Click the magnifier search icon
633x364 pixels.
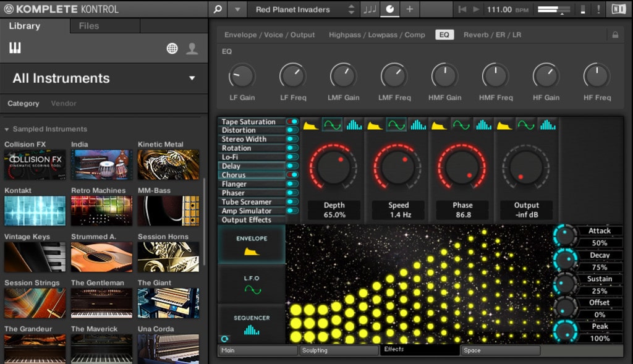coord(218,9)
